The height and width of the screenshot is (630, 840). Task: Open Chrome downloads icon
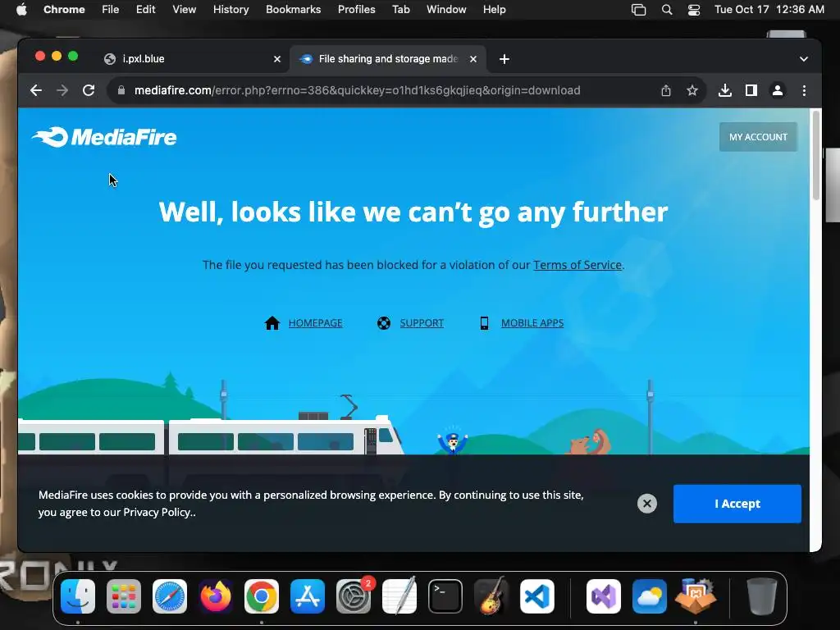pos(725,90)
